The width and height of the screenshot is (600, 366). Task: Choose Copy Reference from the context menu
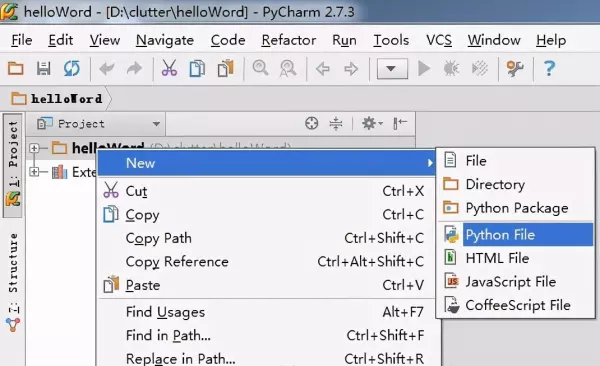tap(267, 262)
